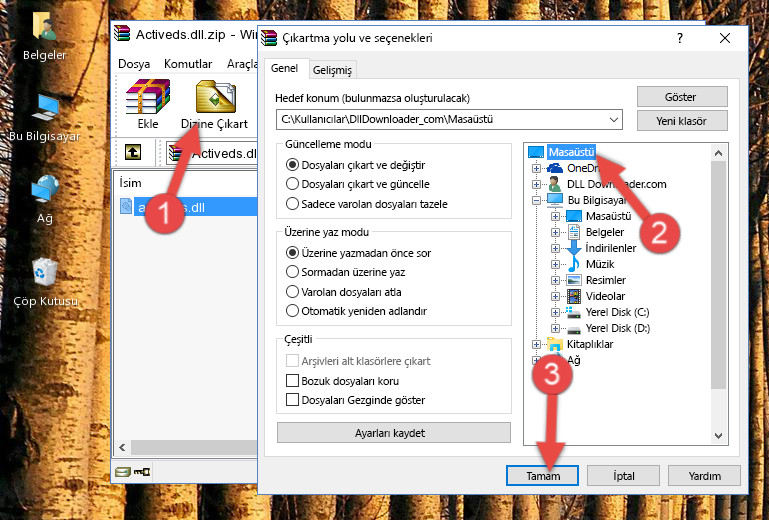The image size is (769, 520).
Task: Collapse the Bu Bilgisayar tree node
Action: pyautogui.click(x=536, y=200)
